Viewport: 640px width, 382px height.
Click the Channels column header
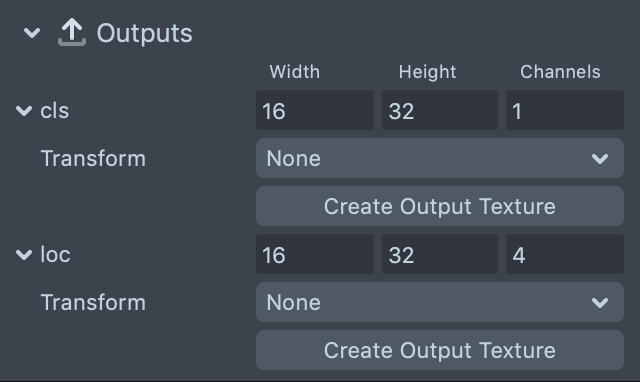pyautogui.click(x=560, y=72)
